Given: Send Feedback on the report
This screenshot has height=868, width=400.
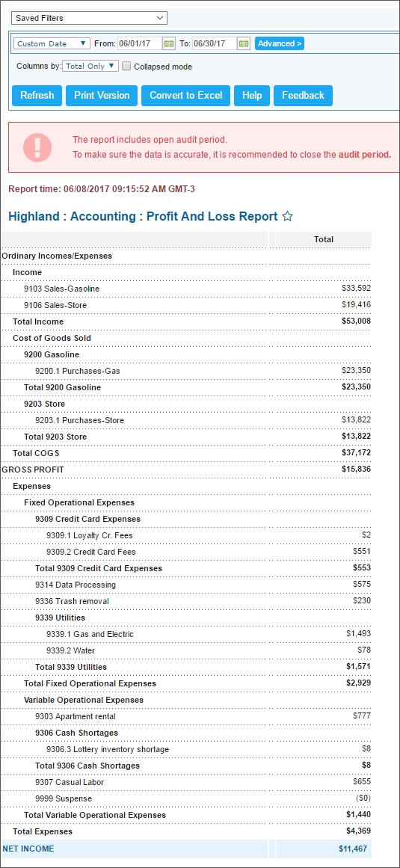Looking at the screenshot, I should pyautogui.click(x=304, y=95).
